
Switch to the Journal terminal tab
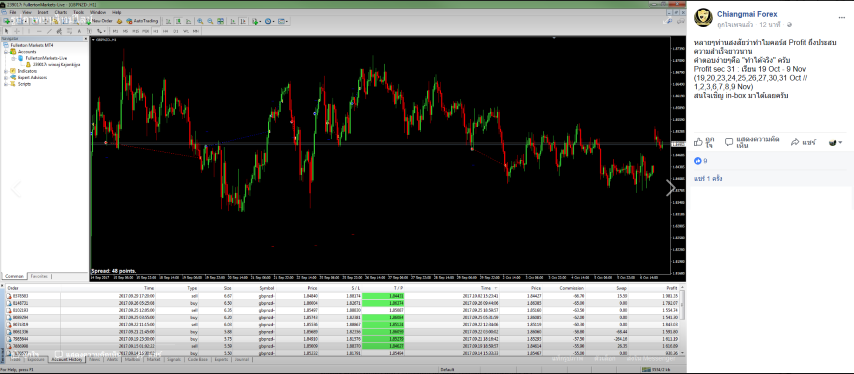click(x=243, y=359)
